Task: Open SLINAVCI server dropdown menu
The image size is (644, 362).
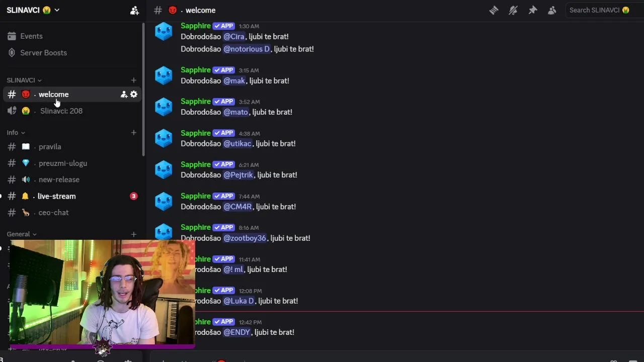Action: [x=33, y=10]
